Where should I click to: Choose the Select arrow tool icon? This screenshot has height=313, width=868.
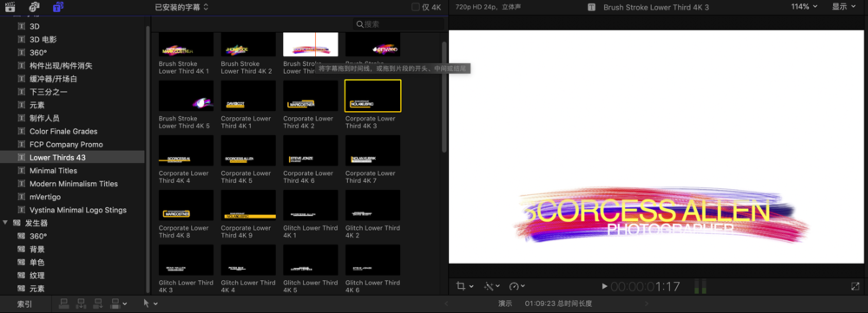[x=147, y=303]
